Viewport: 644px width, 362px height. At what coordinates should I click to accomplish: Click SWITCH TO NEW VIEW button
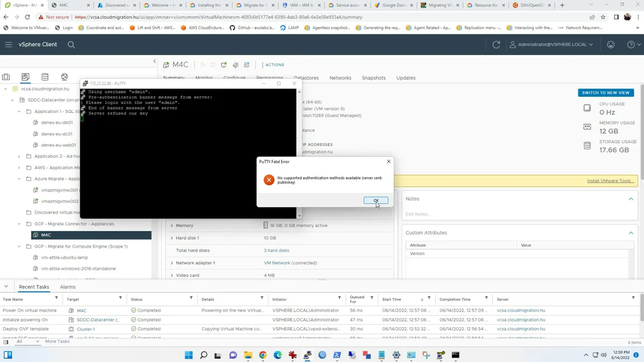coord(606,93)
